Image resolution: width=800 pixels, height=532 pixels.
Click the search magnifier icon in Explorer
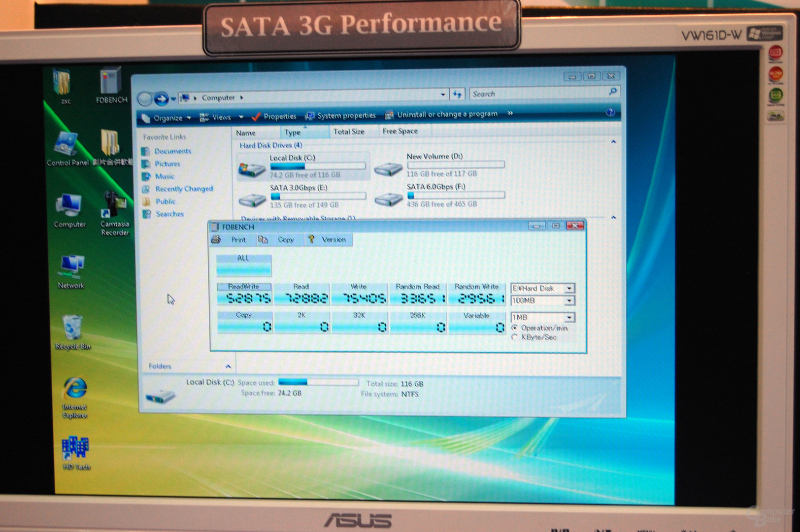click(x=613, y=91)
